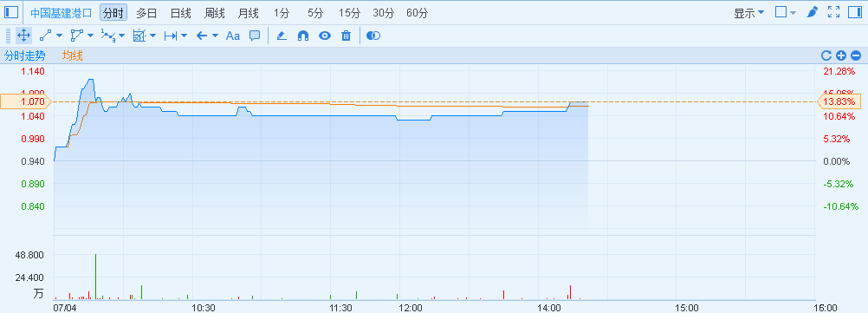Image resolution: width=868 pixels, height=313 pixels.
Task: Click the tallest green volume bar
Action: 95,277
